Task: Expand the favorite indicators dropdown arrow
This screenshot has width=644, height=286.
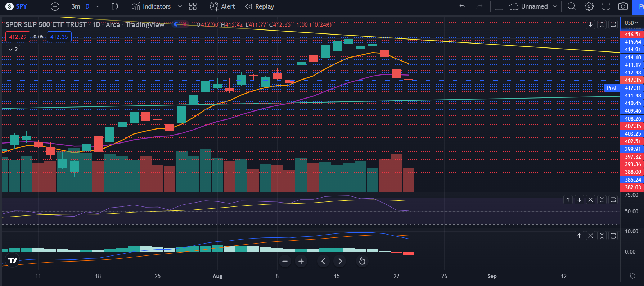Action: click(x=180, y=6)
